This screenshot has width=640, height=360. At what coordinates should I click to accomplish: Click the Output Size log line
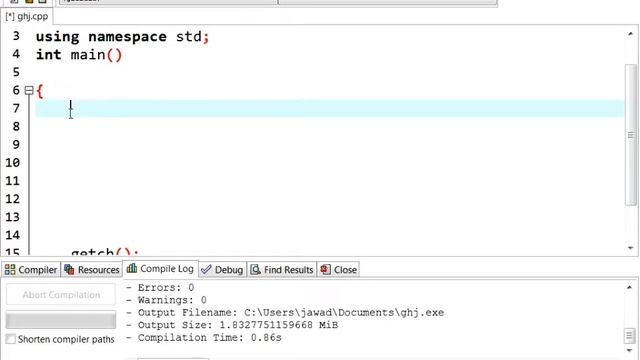[232, 325]
